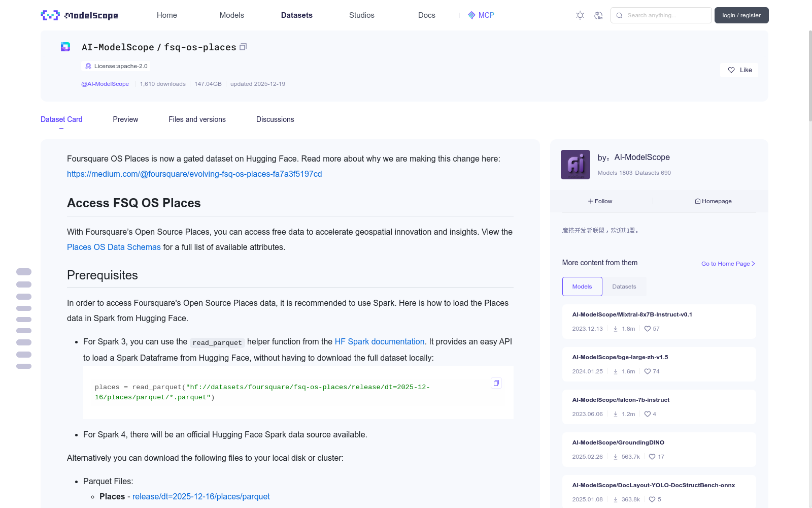Open the @AI-ModelScope owner link
The width and height of the screenshot is (812, 508).
(x=105, y=84)
